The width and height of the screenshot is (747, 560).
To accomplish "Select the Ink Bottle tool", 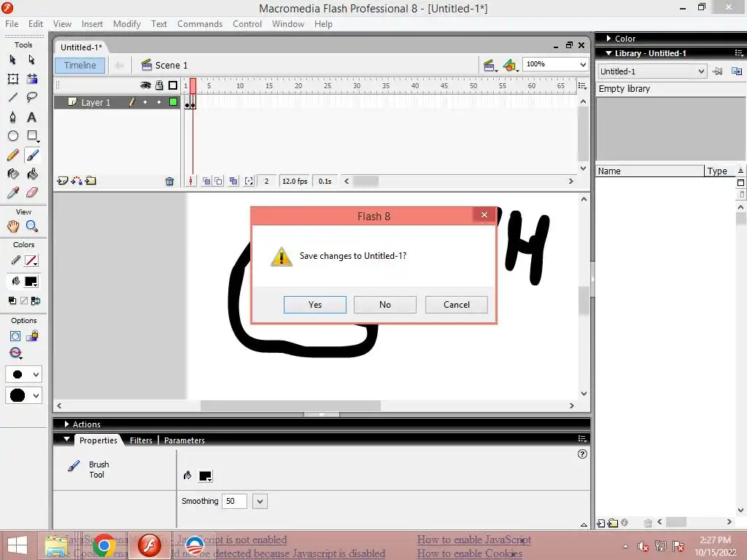I will (x=13, y=174).
